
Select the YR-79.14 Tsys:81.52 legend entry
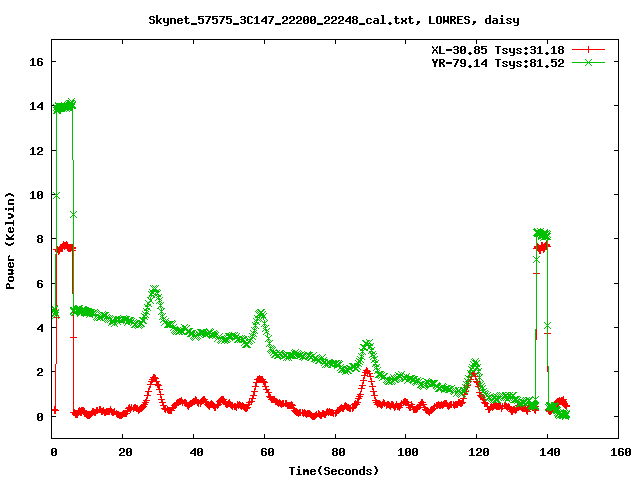click(x=498, y=63)
